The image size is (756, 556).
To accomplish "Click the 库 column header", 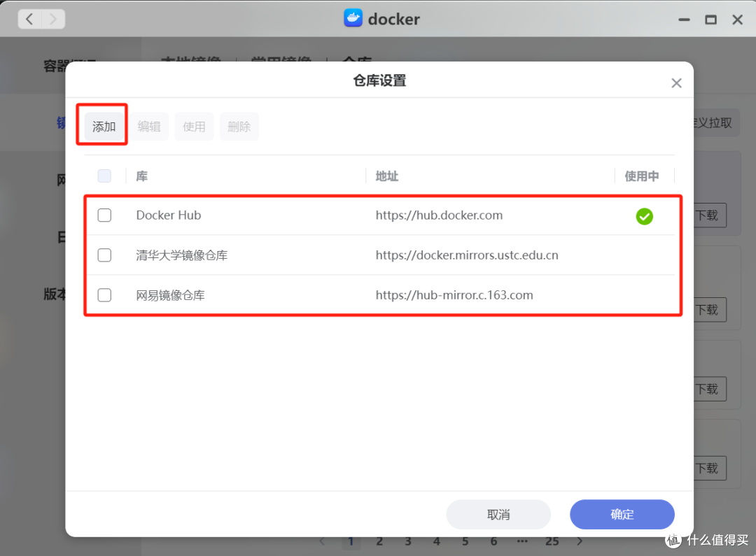I will [x=141, y=176].
